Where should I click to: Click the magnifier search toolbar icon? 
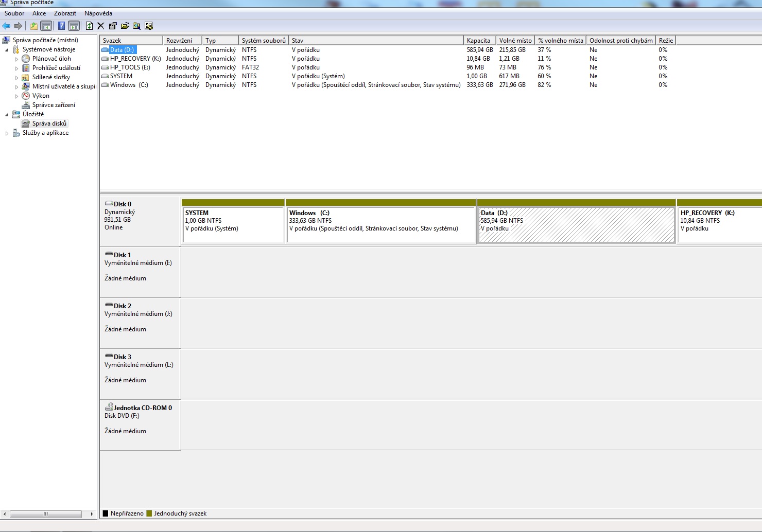[136, 26]
